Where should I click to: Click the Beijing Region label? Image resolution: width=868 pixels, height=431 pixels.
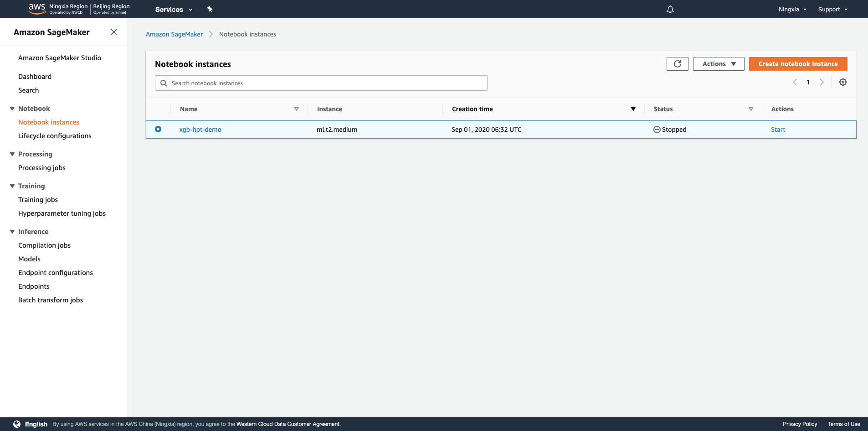coord(112,6)
